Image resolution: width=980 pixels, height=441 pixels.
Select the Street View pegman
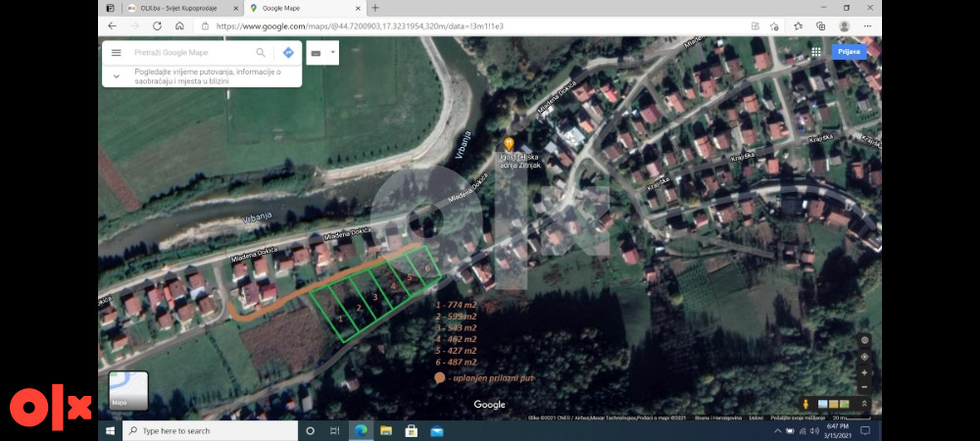click(807, 404)
